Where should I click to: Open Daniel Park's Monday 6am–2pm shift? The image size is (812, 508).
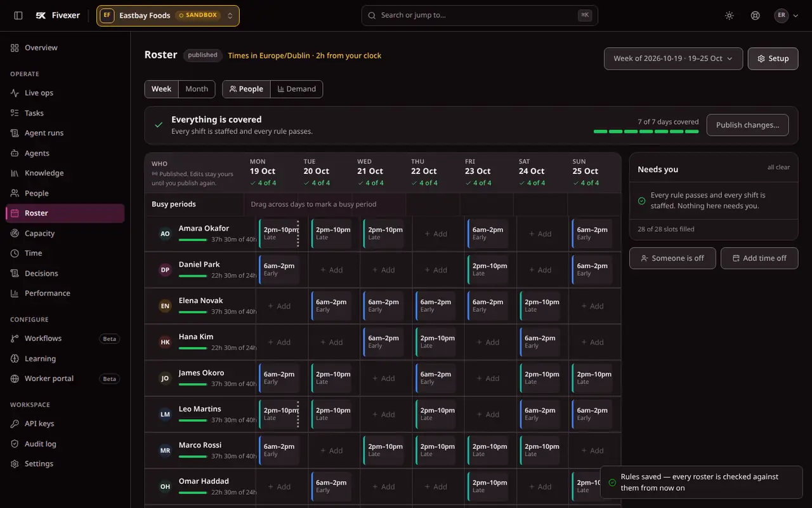279,270
